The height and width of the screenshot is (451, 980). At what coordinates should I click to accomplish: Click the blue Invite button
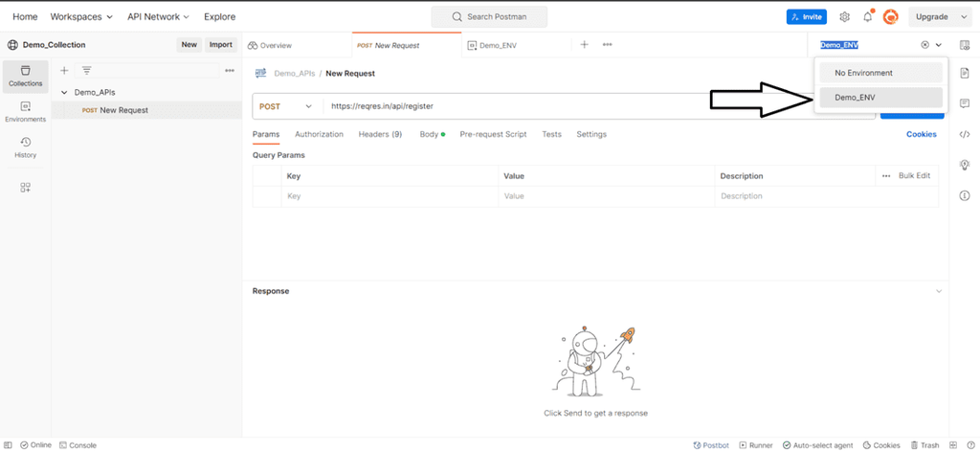click(806, 17)
